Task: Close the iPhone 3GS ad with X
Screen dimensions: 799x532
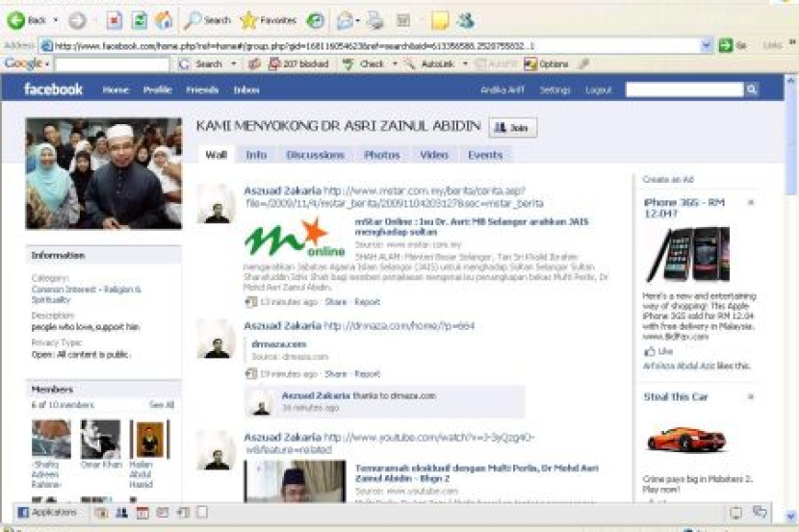Action: (751, 203)
